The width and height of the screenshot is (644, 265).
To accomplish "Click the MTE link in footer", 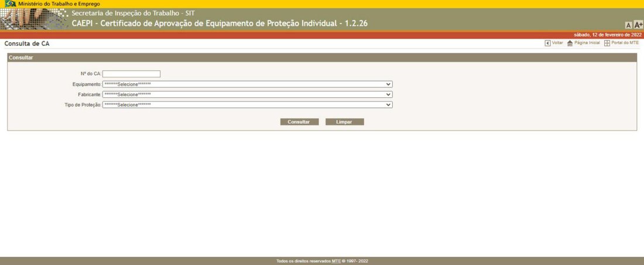I will 337,261.
